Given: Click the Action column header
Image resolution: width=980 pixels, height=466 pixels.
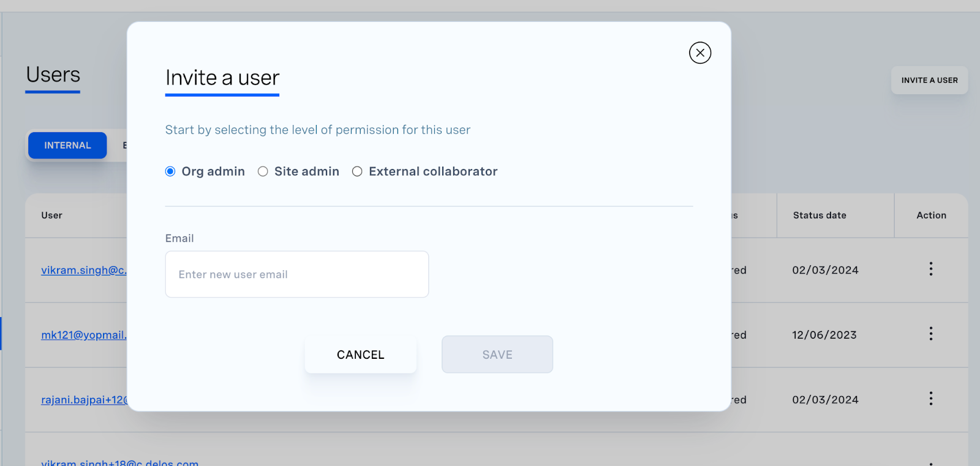Looking at the screenshot, I should (931, 216).
